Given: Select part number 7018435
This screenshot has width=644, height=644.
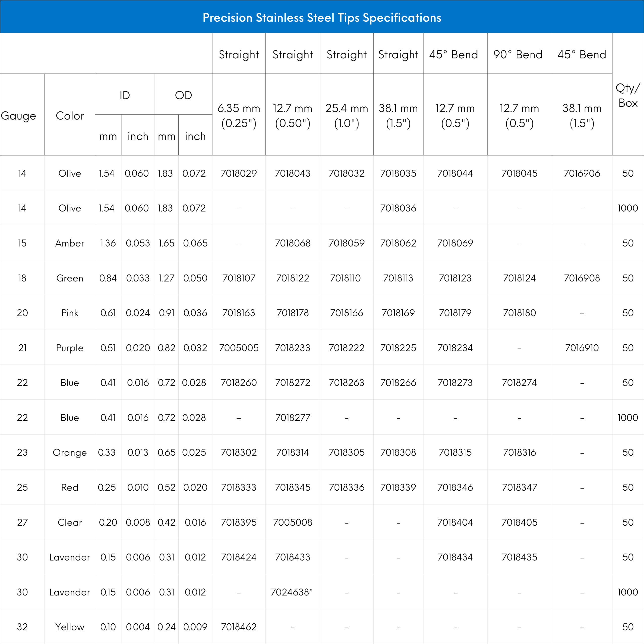Looking at the screenshot, I should click(x=519, y=557).
